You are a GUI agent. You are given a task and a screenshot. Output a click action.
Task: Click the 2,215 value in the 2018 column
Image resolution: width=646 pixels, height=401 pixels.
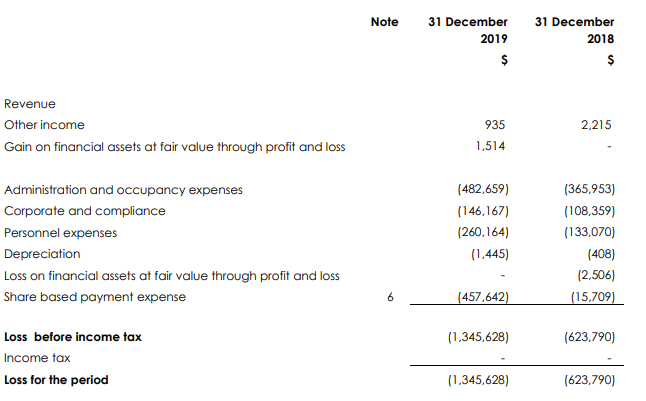[596, 125]
